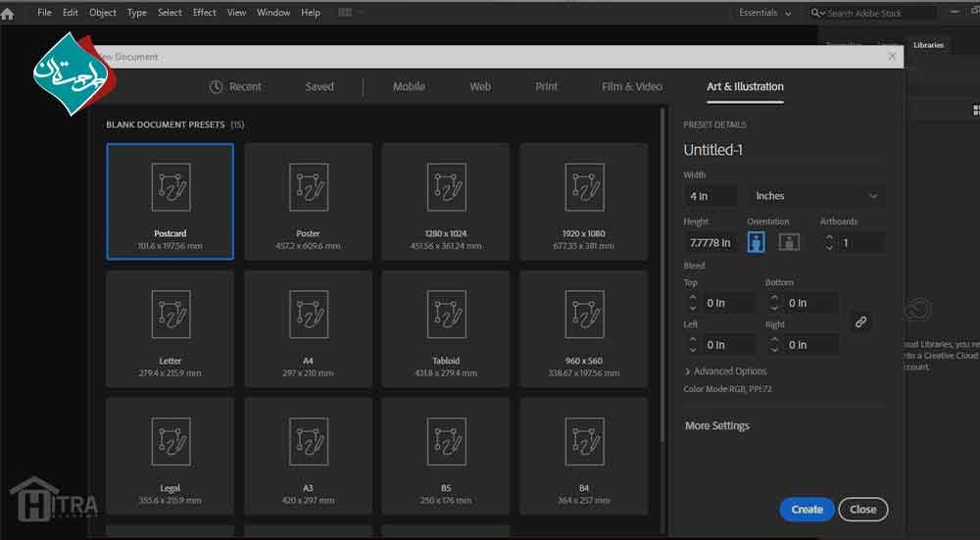Select the Poster preset icon

pos(308,187)
